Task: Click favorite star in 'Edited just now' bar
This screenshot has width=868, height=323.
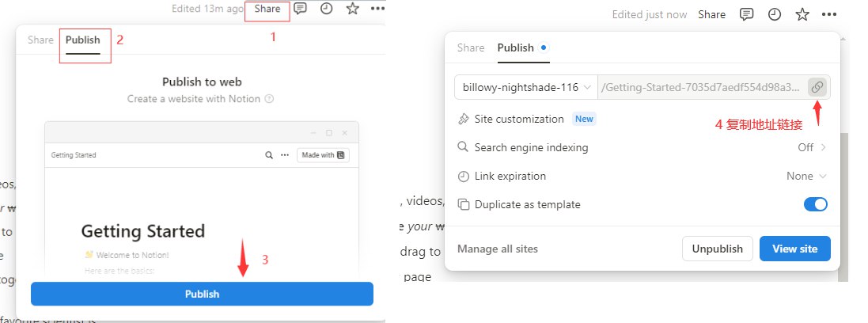Action: point(802,15)
